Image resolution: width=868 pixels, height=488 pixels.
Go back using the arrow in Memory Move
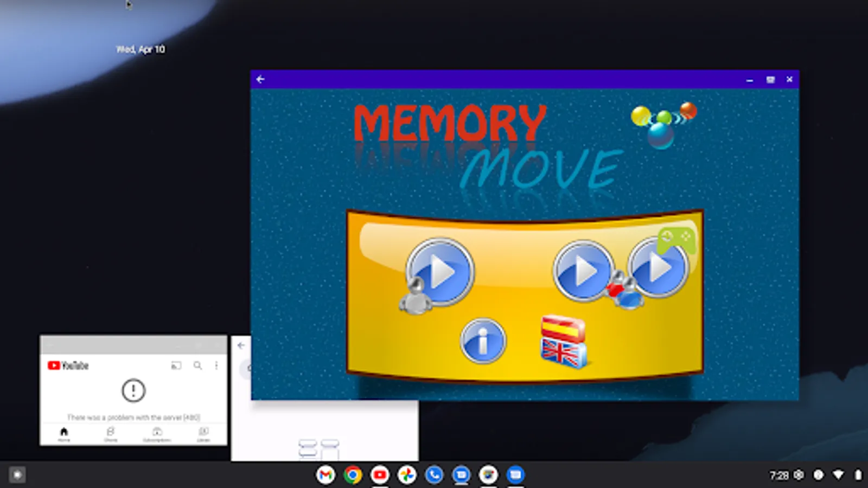click(x=261, y=79)
